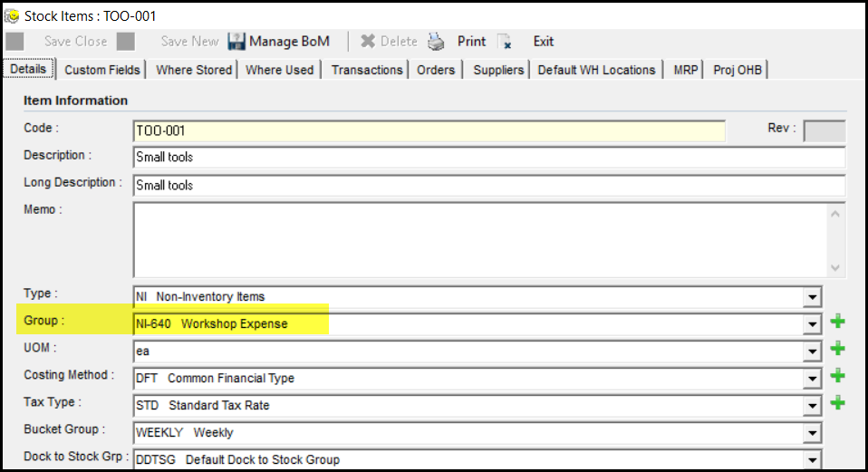The width and height of the screenshot is (868, 472).
Task: Click the printer icon in the toolbar
Action: click(x=437, y=42)
